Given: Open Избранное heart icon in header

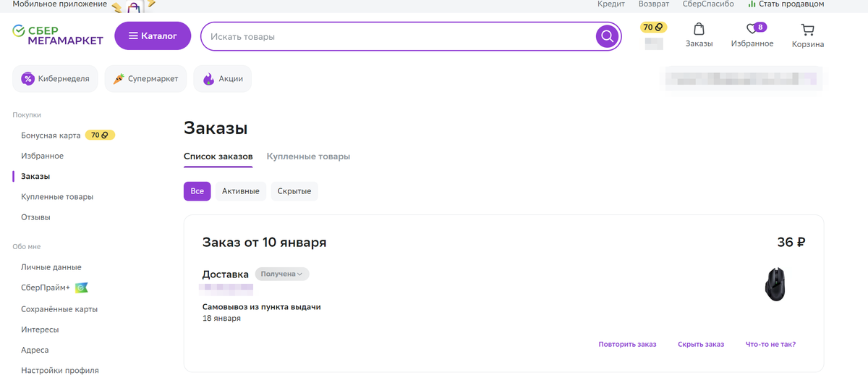Looking at the screenshot, I should coord(752,35).
